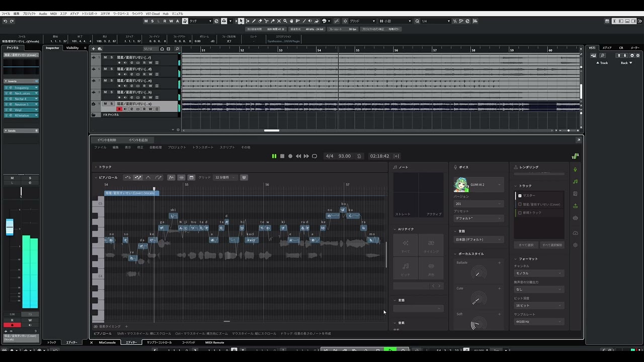Open the note panel icon in side strip

(575, 182)
